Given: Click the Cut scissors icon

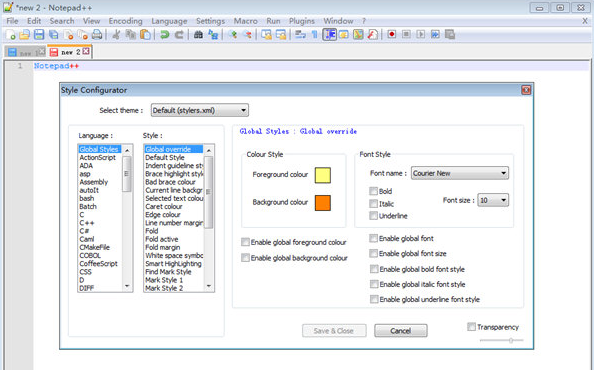Looking at the screenshot, I should (116, 35).
